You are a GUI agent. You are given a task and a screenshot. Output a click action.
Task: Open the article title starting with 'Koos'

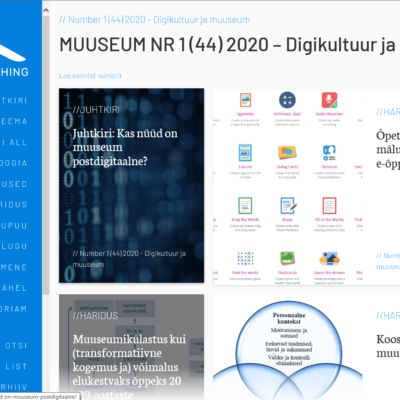click(x=388, y=346)
